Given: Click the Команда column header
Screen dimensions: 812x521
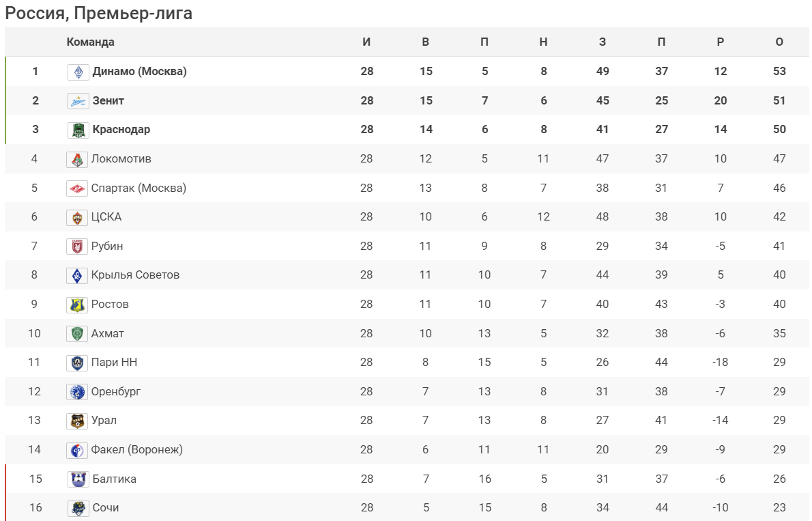Looking at the screenshot, I should click(x=90, y=42).
